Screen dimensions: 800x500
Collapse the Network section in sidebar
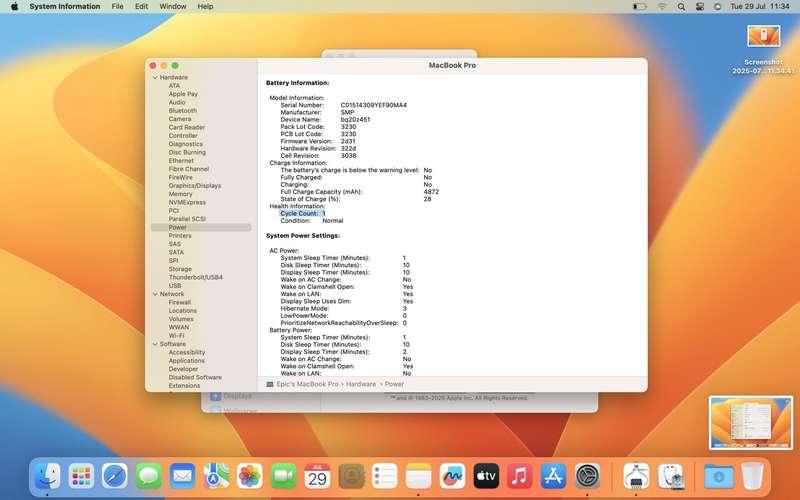155,294
